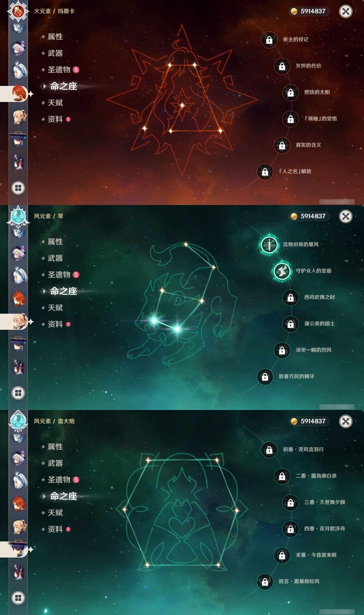Open the party grid icon in 玛薇卡 panel
The image size is (364, 615).
[x=18, y=188]
